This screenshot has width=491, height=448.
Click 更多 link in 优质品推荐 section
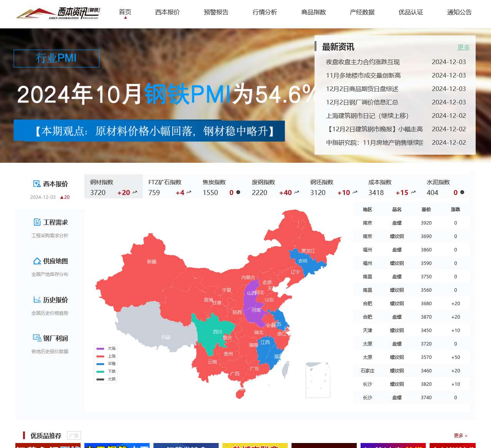[x=461, y=436]
